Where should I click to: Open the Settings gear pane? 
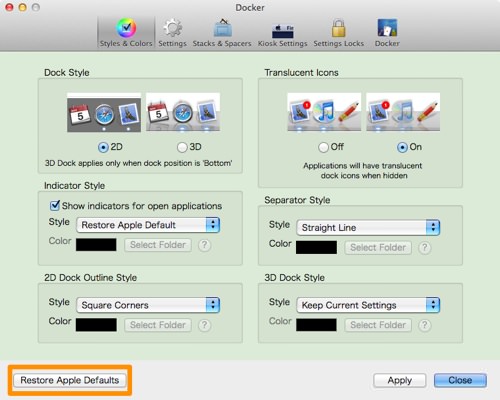pos(172,33)
